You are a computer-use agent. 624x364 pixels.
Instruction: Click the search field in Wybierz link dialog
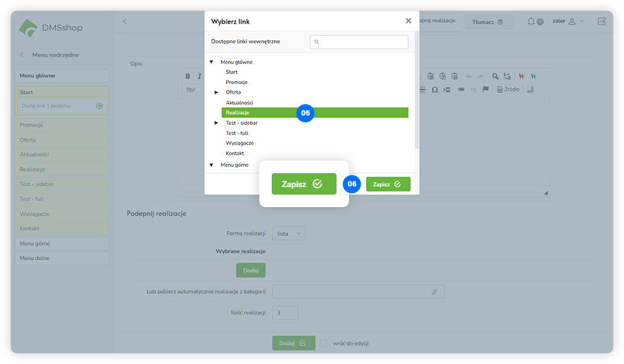tap(359, 42)
